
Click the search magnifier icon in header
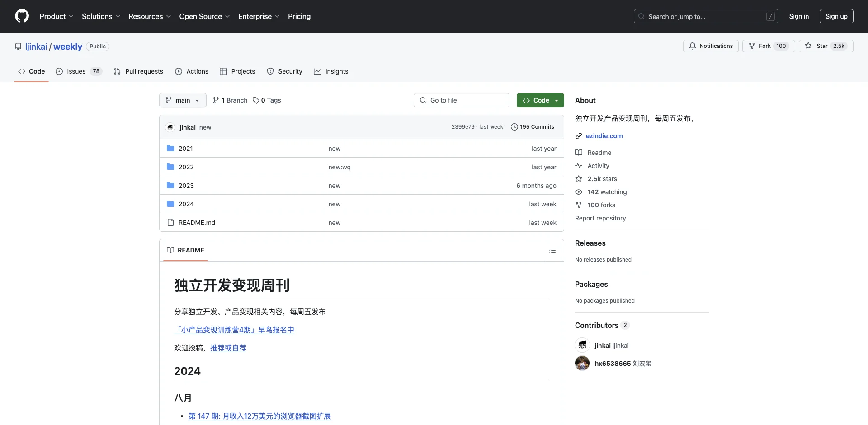coord(642,16)
